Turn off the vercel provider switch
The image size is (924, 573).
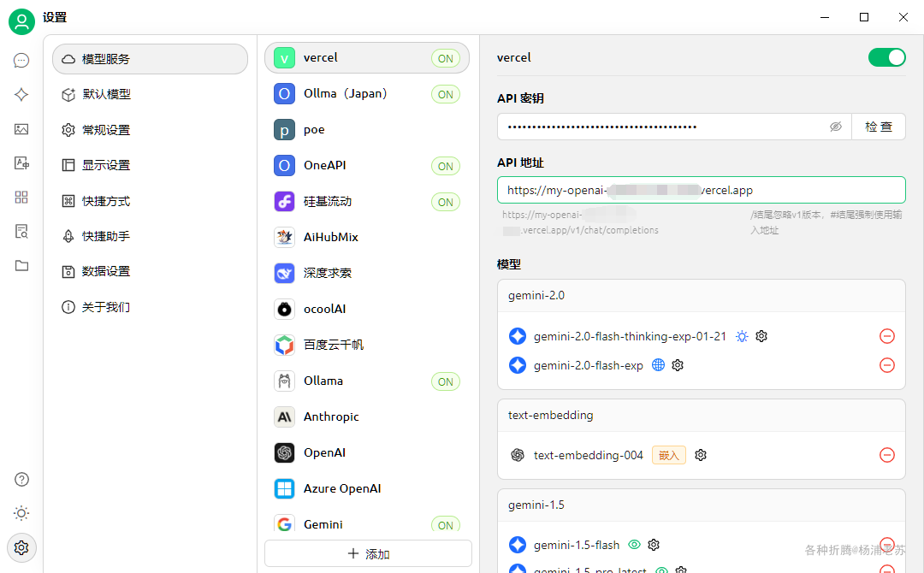pos(886,57)
